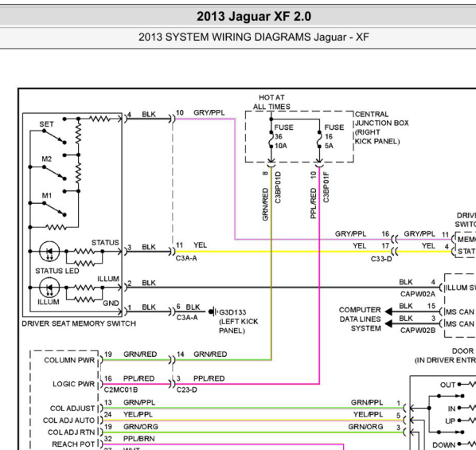Click the 'STATUS LED' caption
The width and height of the screenshot is (476, 450).
click(x=57, y=271)
